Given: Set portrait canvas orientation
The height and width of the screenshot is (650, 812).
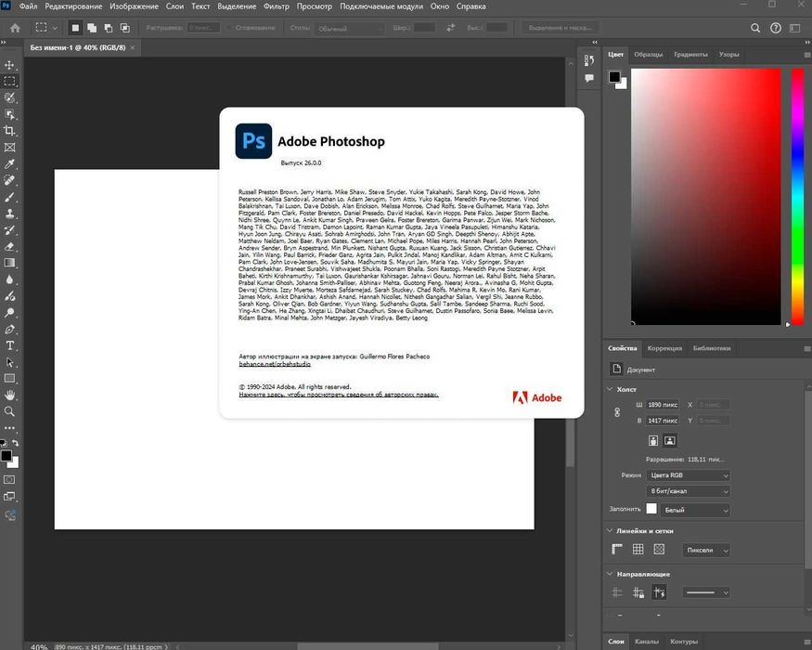Looking at the screenshot, I should tap(653, 440).
